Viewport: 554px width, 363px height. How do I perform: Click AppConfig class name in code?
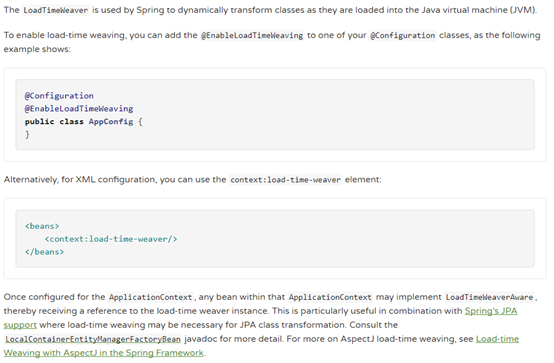pos(111,122)
